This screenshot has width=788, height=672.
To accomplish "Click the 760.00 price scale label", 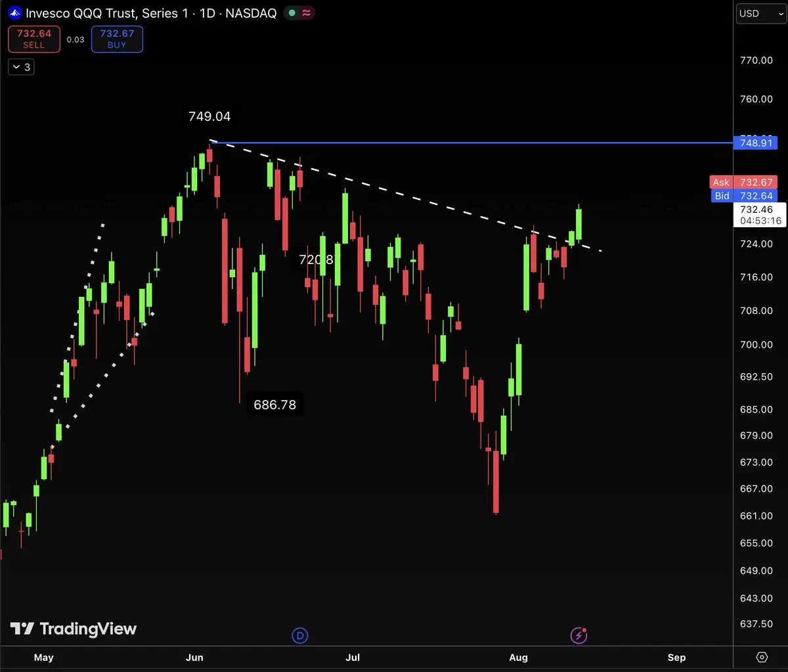I will pos(756,99).
